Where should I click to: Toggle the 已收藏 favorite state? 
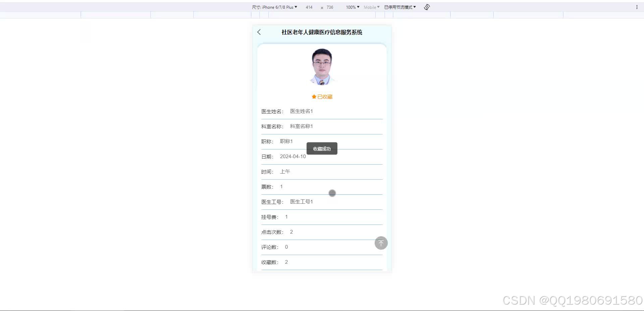click(x=322, y=97)
